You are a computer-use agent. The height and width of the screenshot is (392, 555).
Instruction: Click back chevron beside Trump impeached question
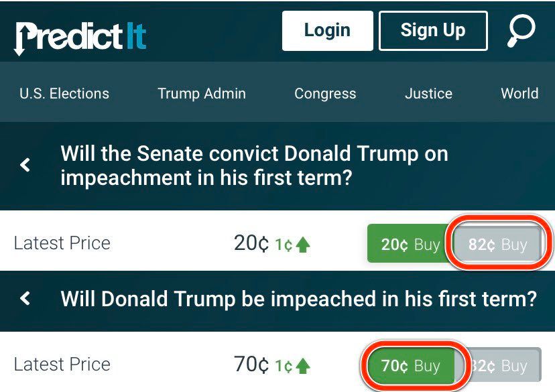click(25, 298)
